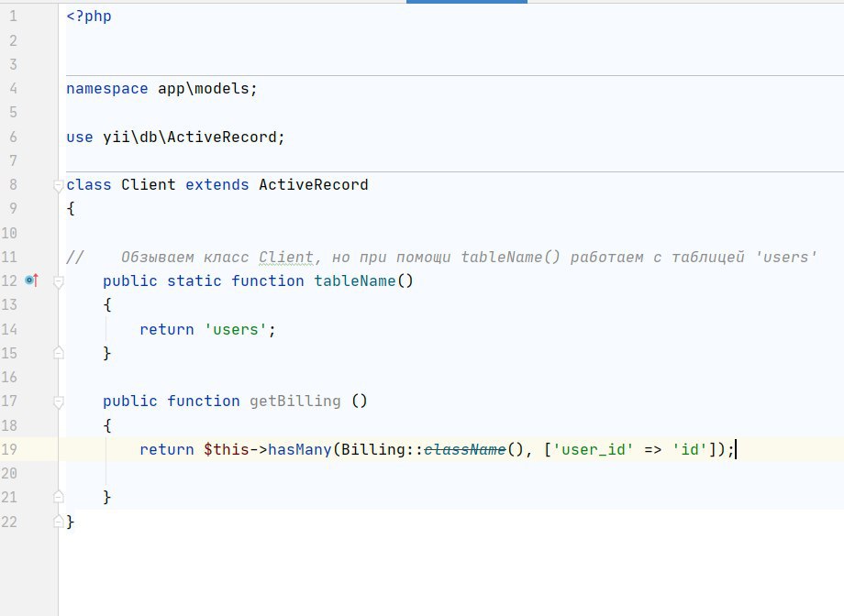This screenshot has height=616, width=844.
Task: Click the static keyword on line 12
Action: coord(194,280)
